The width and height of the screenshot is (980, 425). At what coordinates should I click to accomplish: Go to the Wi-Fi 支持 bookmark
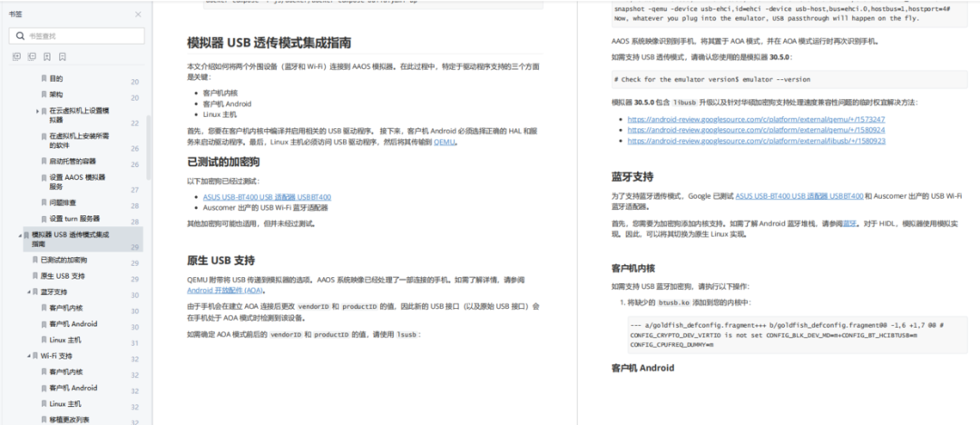tap(56, 356)
